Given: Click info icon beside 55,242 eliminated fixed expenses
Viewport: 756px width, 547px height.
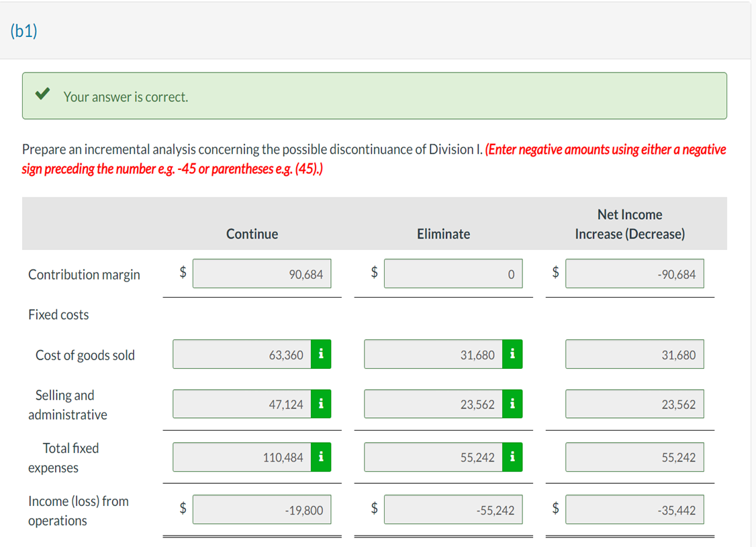Looking at the screenshot, I should (x=512, y=457).
